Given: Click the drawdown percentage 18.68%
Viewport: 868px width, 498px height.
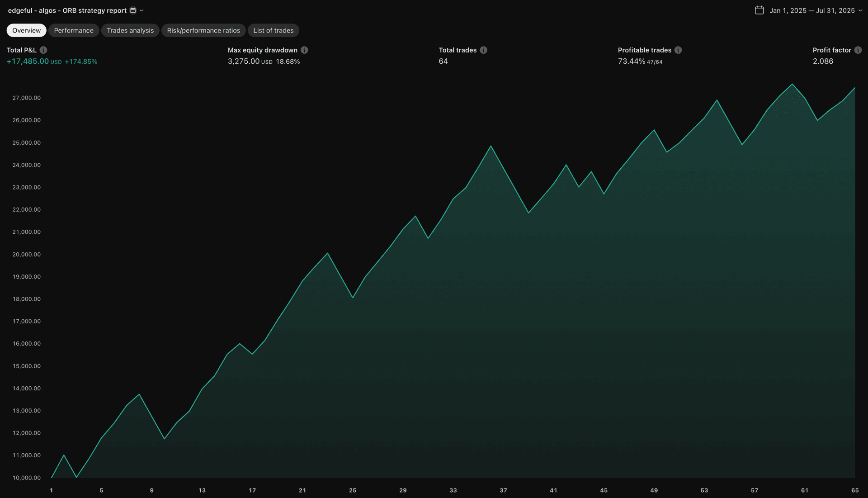Looking at the screenshot, I should pos(288,61).
